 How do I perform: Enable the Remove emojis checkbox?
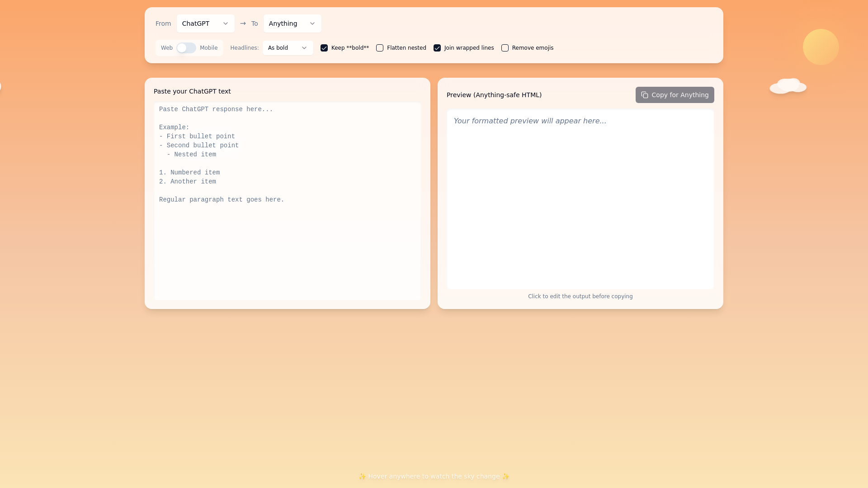[x=505, y=48]
